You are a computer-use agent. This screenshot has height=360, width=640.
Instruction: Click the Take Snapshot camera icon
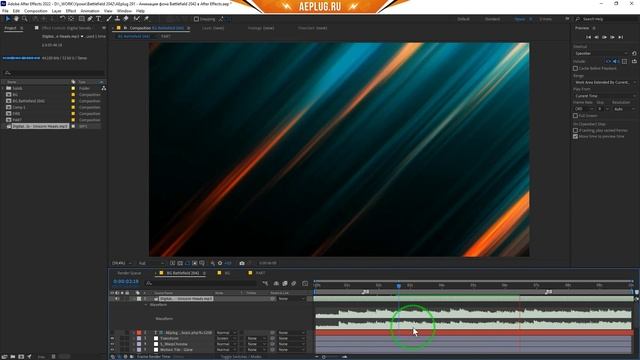coord(242,263)
